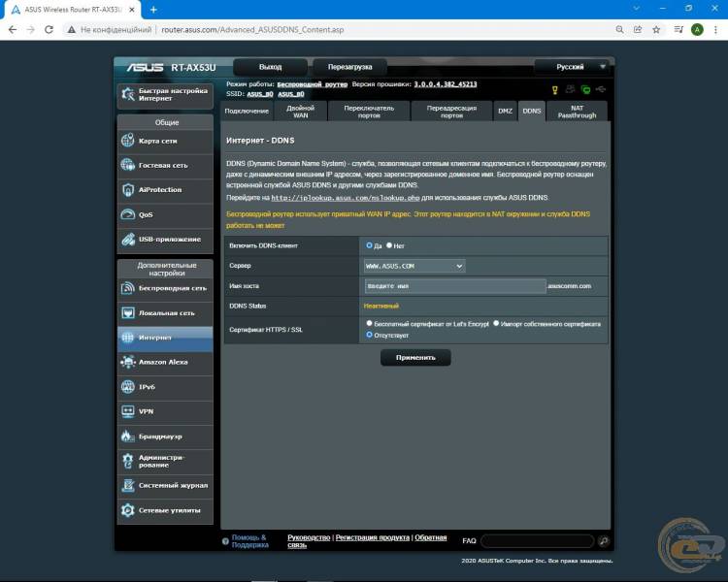
Task: Select the DDNS tab
Action: point(532,111)
